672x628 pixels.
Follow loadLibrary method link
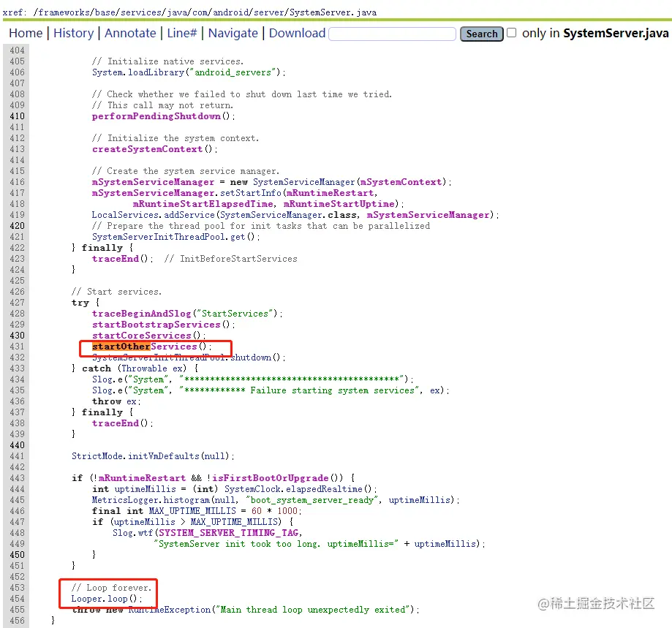[156, 72]
